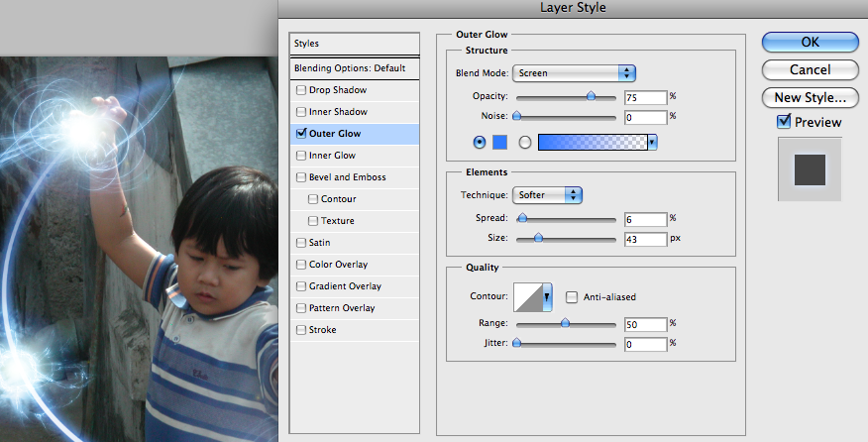Enable the Satin checkbox

click(301, 243)
